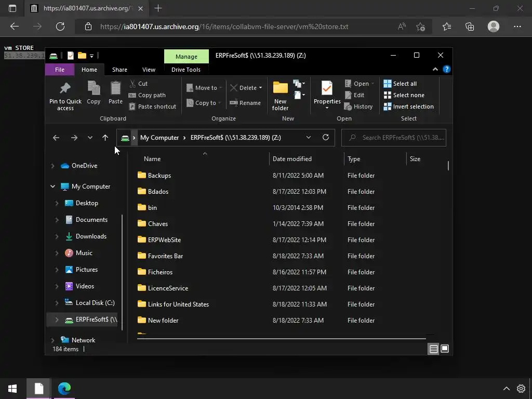This screenshot has height=399, width=532.
Task: Select Pictures in the navigation pane
Action: 82,270
